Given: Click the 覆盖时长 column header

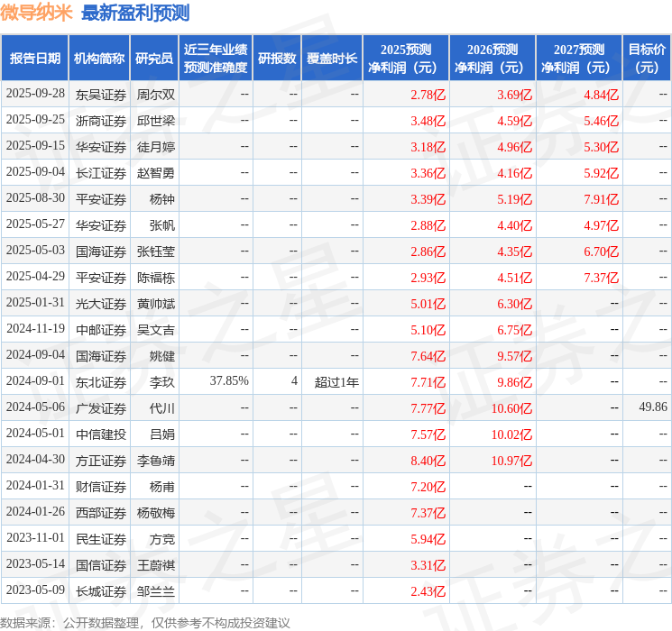Looking at the screenshot, I should (332, 59).
